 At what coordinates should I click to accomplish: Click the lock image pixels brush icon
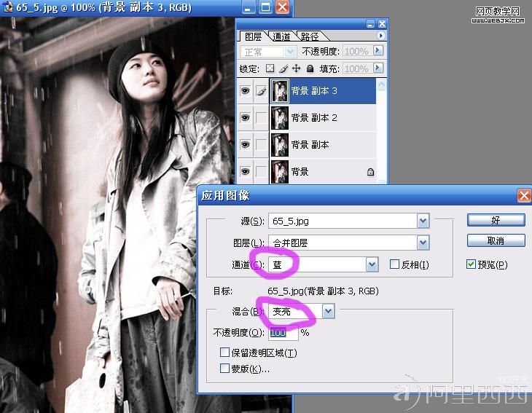283,68
